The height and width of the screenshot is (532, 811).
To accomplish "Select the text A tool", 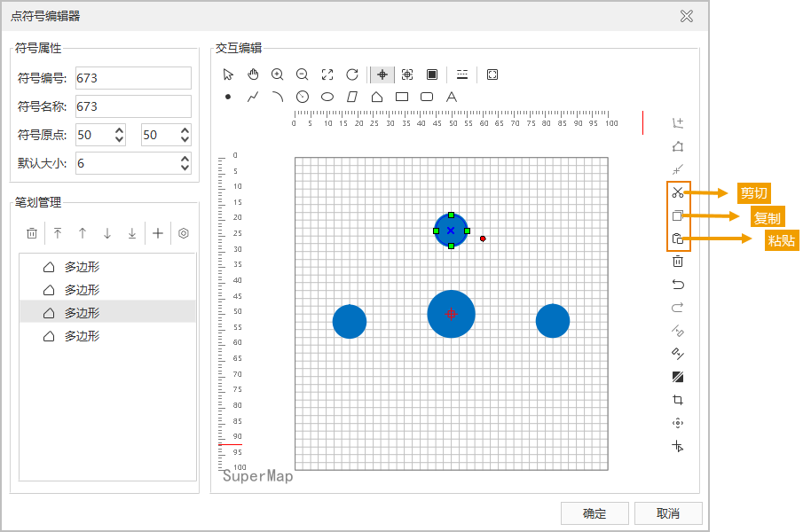I will (452, 97).
